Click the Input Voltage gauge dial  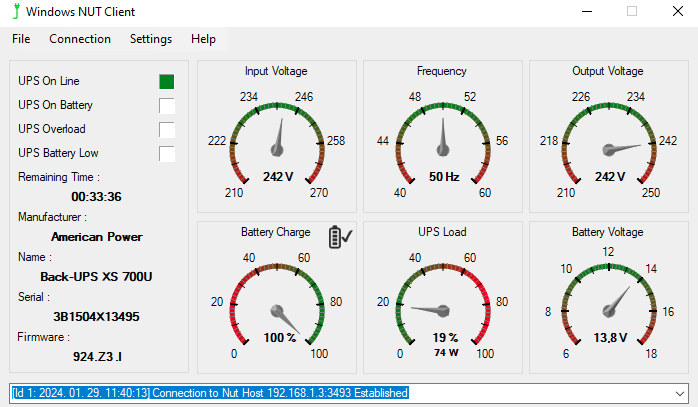(277, 143)
